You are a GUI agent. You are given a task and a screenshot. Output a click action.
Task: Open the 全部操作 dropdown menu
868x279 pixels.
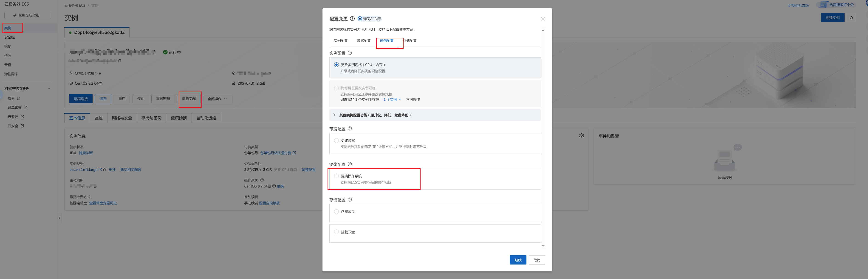coord(217,99)
